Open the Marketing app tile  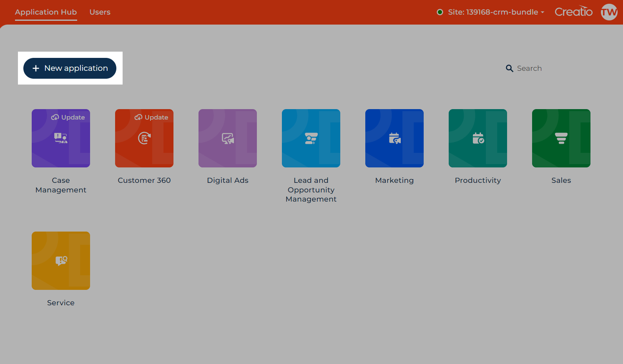(394, 138)
